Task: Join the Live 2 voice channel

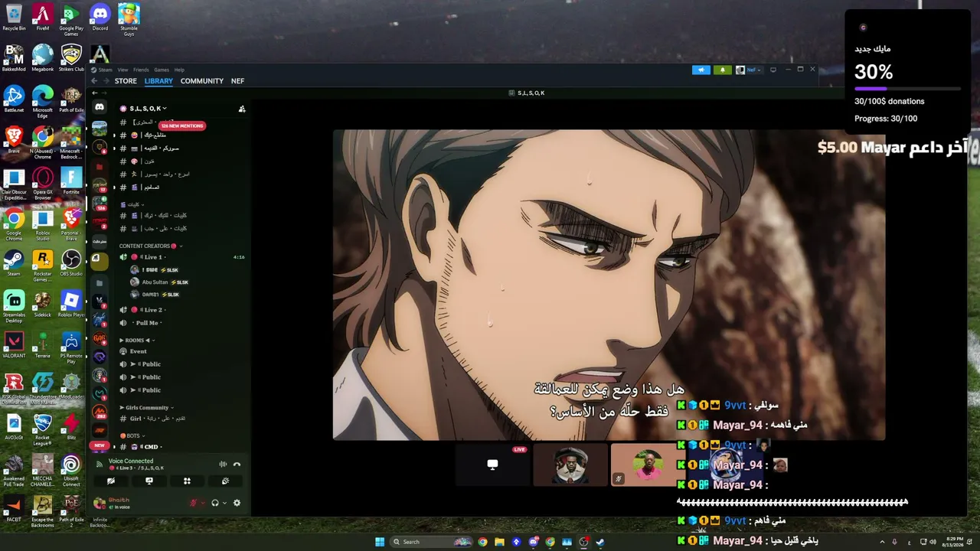Action: [182, 310]
